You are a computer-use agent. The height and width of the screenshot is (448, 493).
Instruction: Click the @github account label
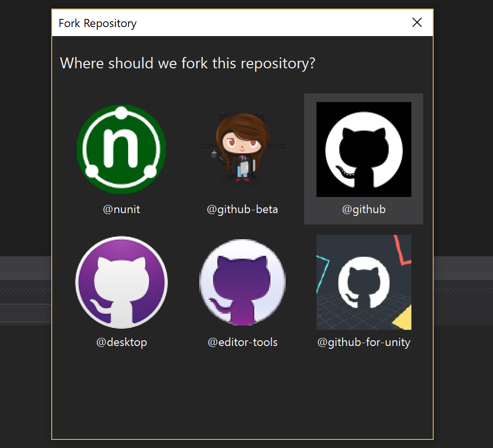tap(364, 209)
